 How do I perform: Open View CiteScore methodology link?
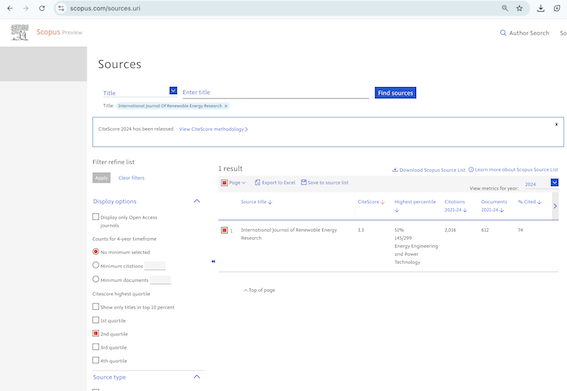(x=213, y=129)
